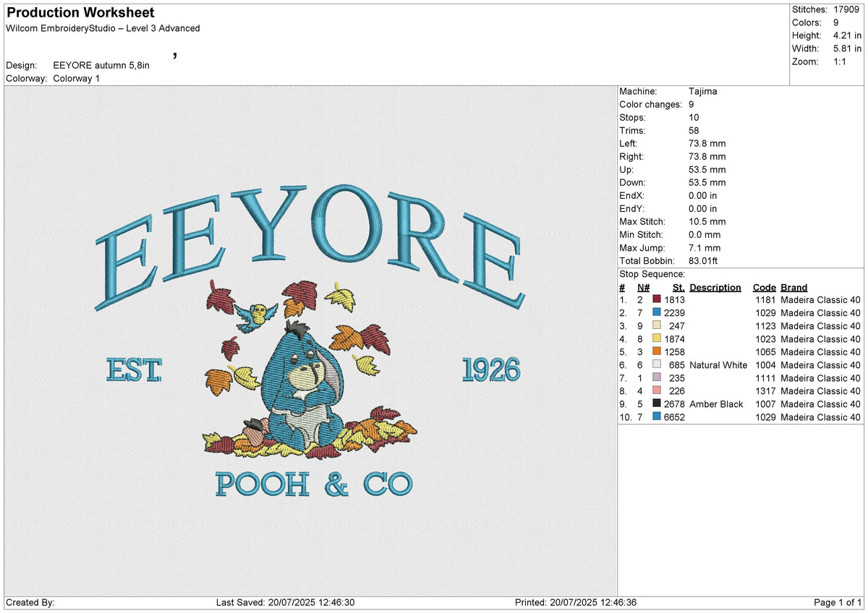This screenshot has width=868, height=613.
Task: Click the 'Printed' timestamp in footer
Action: pyautogui.click(x=576, y=602)
